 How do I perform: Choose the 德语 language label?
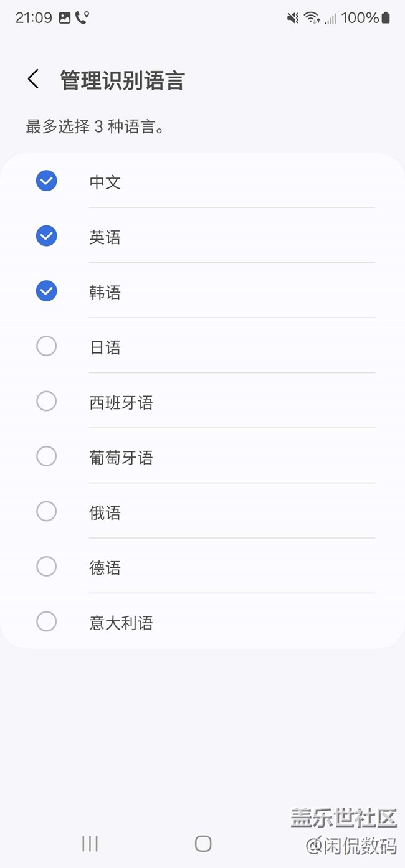click(105, 568)
